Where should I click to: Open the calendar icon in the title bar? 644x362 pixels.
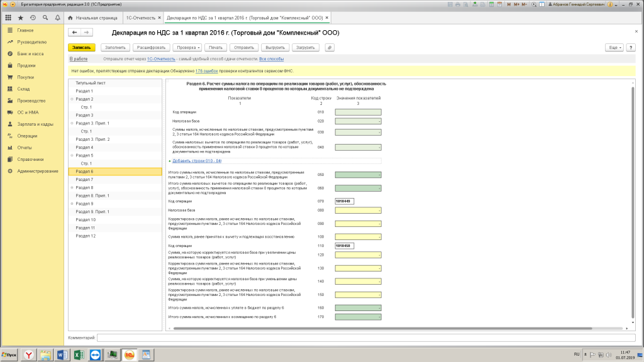pyautogui.click(x=499, y=4)
